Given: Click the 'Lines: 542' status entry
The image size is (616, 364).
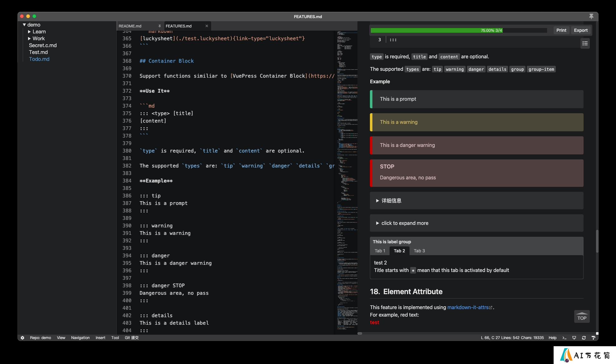Looking at the screenshot, I should [510, 338].
